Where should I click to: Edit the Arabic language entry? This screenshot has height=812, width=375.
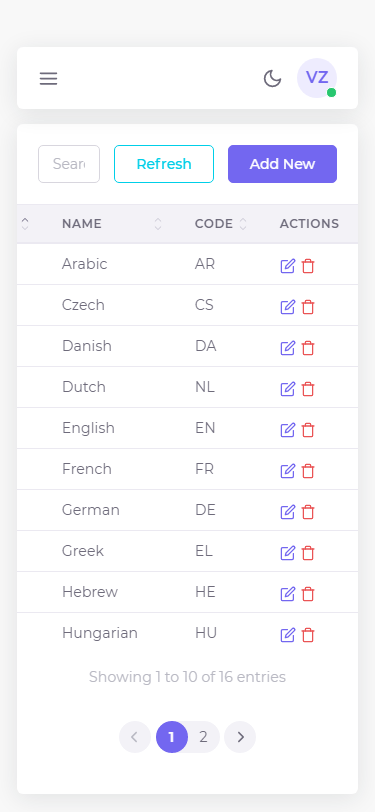tap(287, 266)
